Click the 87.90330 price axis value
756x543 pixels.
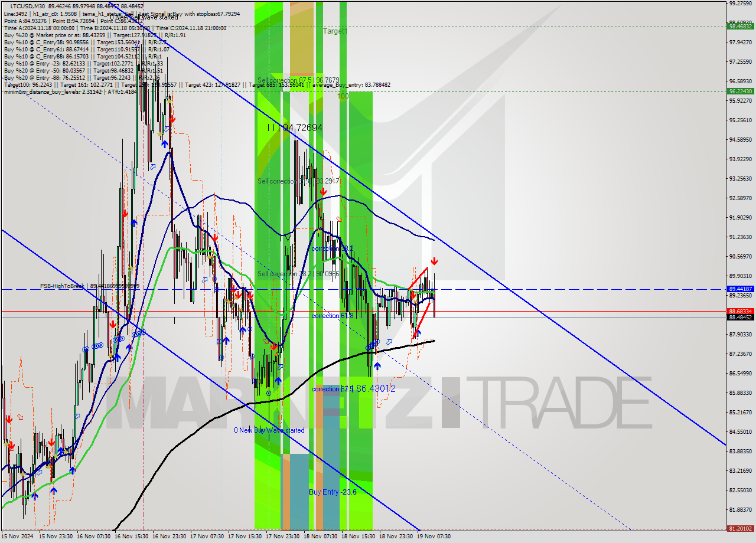pyautogui.click(x=741, y=335)
